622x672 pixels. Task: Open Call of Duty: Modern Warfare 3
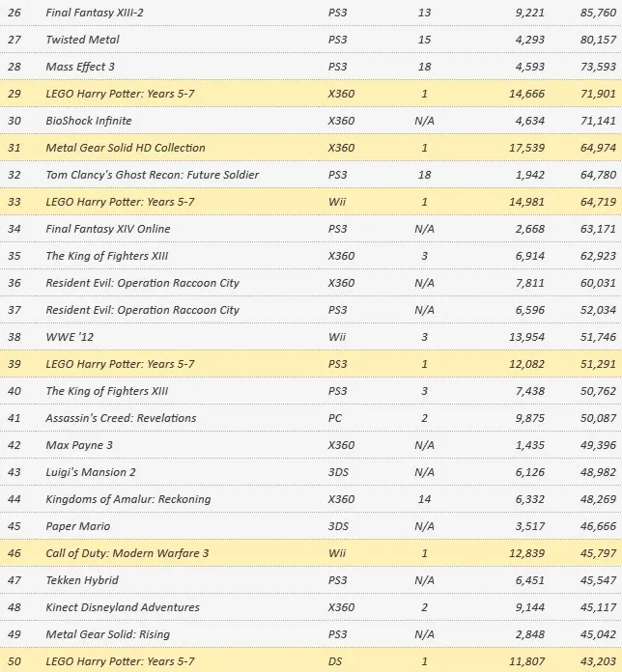127,554
